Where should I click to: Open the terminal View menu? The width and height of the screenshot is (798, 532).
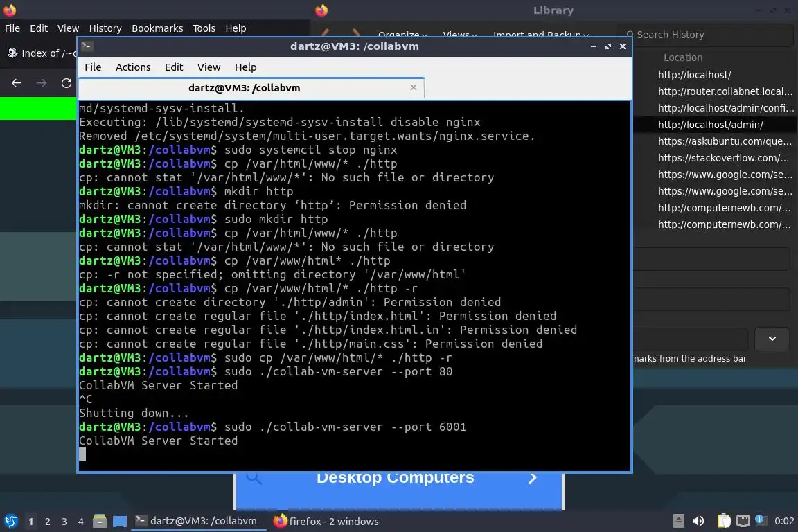(209, 67)
